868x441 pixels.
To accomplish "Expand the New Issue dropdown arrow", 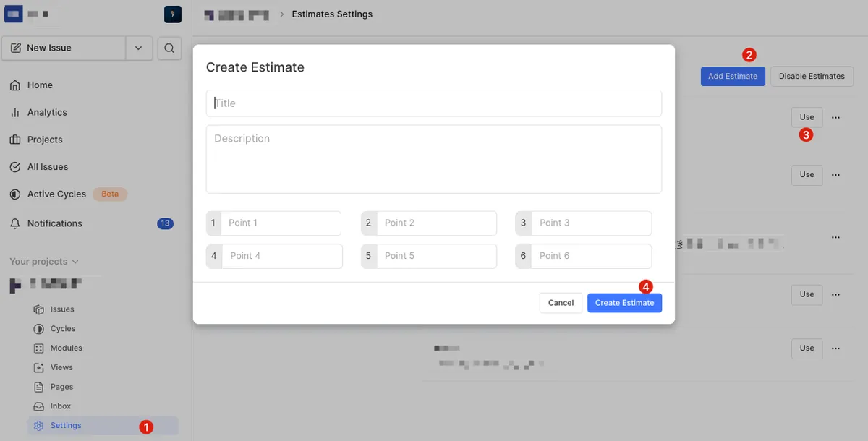I will point(139,48).
